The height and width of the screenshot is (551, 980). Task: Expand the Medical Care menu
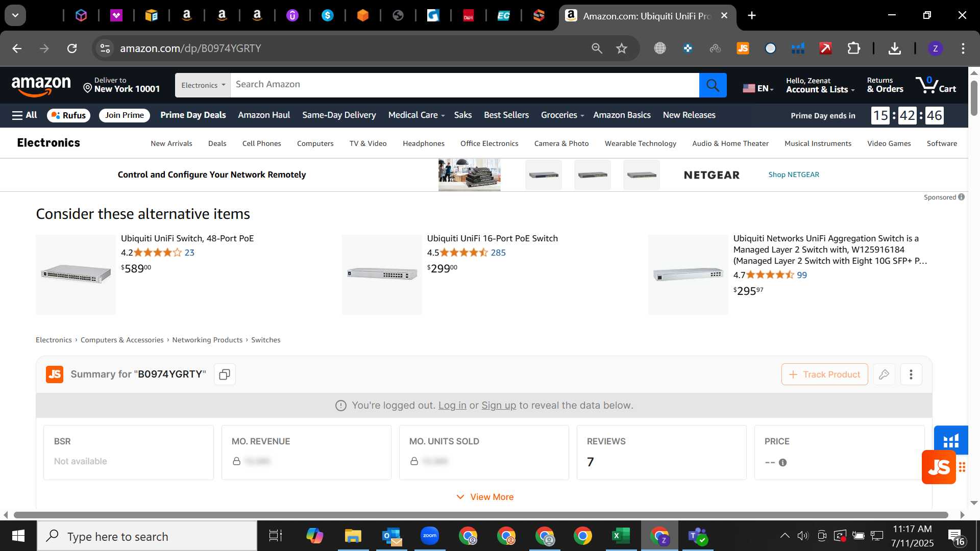416,115
